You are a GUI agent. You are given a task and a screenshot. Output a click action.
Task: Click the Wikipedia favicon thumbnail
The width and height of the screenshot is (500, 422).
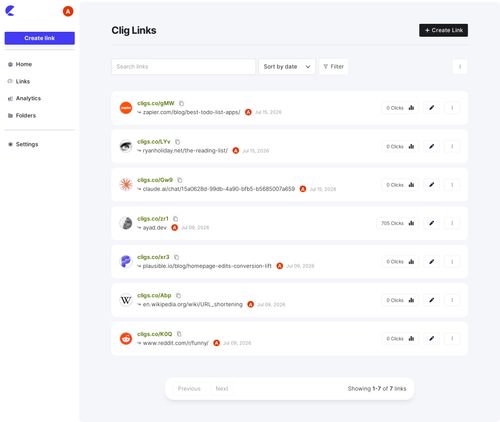[x=126, y=300]
